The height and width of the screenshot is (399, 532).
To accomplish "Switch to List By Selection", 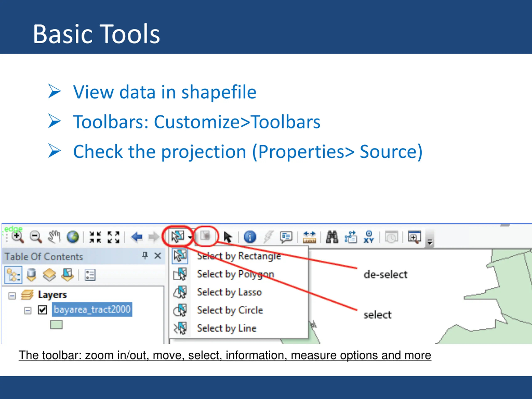I will (x=67, y=275).
